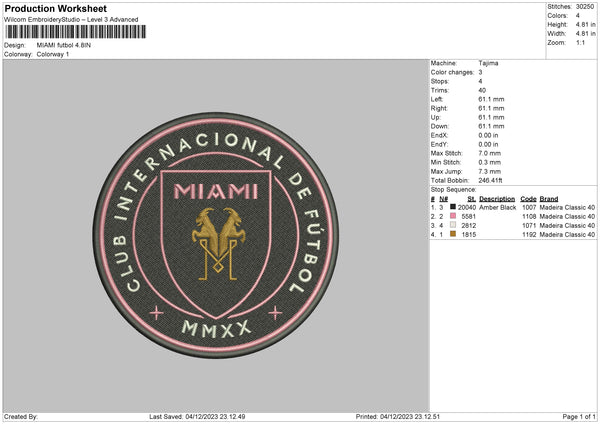Click the 'Page 1 of 1' footer text
Viewport: 600px width, 424px height.
(x=579, y=416)
